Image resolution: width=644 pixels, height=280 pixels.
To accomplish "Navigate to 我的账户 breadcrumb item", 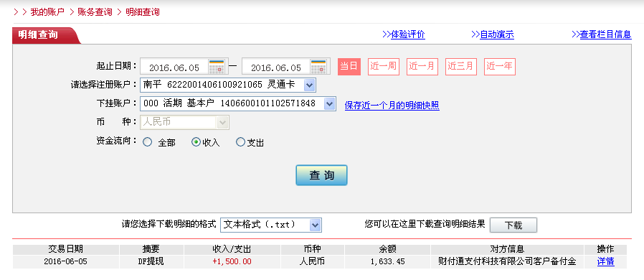I will (x=47, y=12).
